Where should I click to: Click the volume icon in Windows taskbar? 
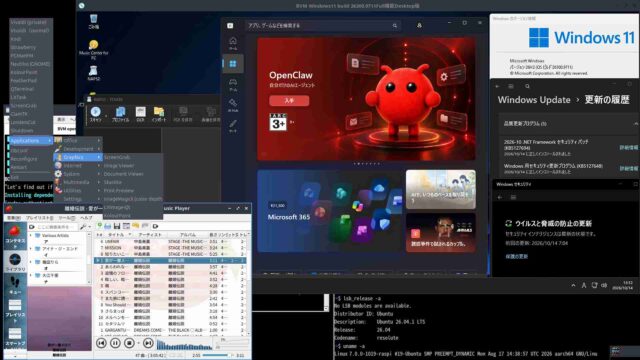(x=604, y=285)
